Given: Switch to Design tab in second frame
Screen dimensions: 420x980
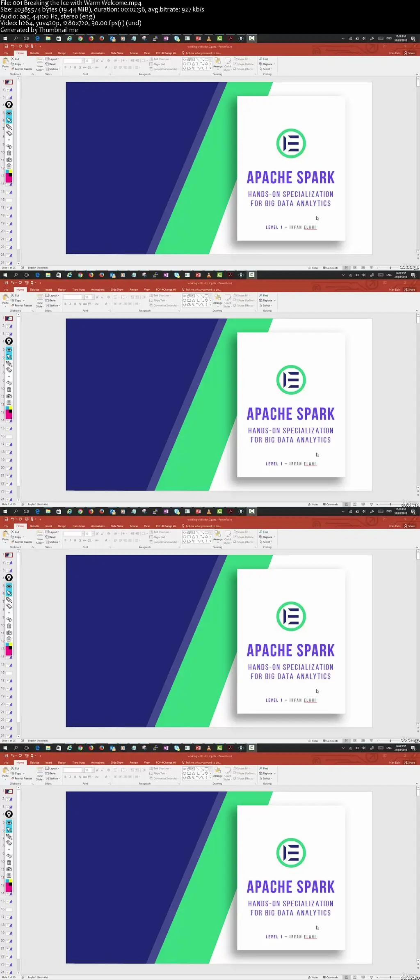Looking at the screenshot, I should [62, 289].
